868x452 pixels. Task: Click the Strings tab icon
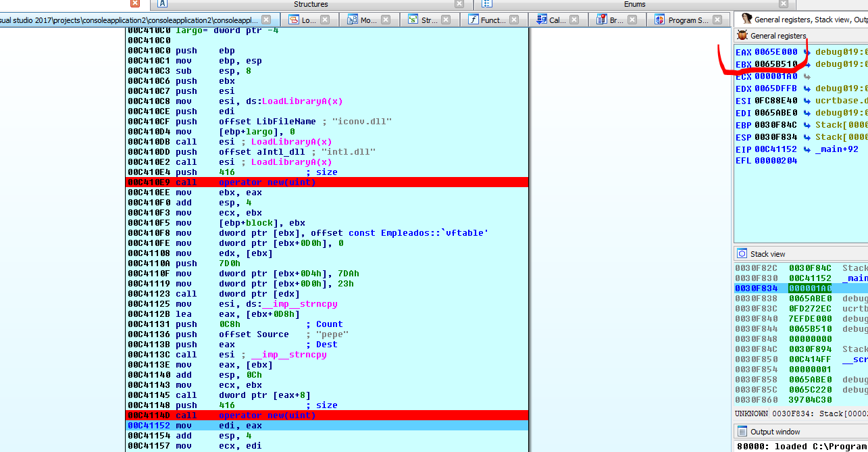coord(412,20)
